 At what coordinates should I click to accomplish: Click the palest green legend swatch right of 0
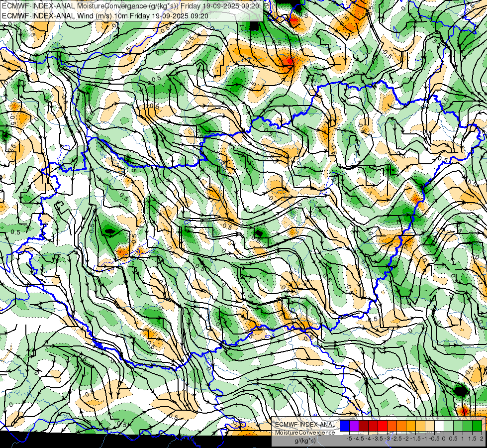coord(449,426)
